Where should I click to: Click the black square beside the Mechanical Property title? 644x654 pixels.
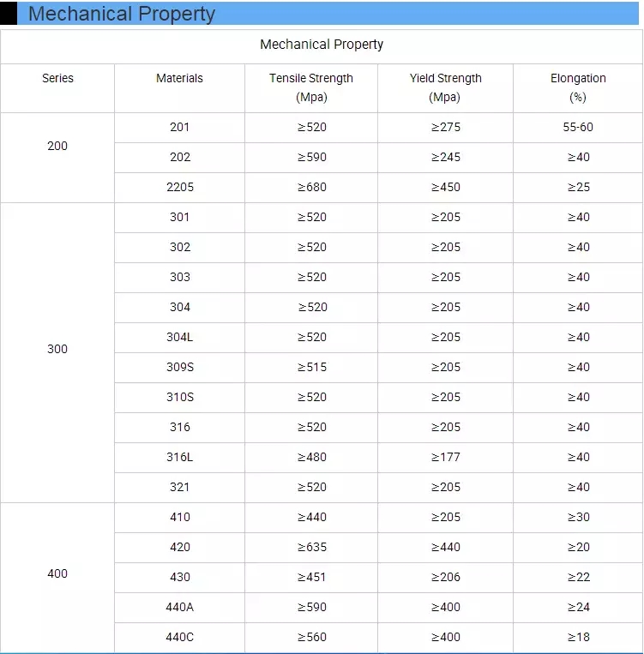[9, 14]
